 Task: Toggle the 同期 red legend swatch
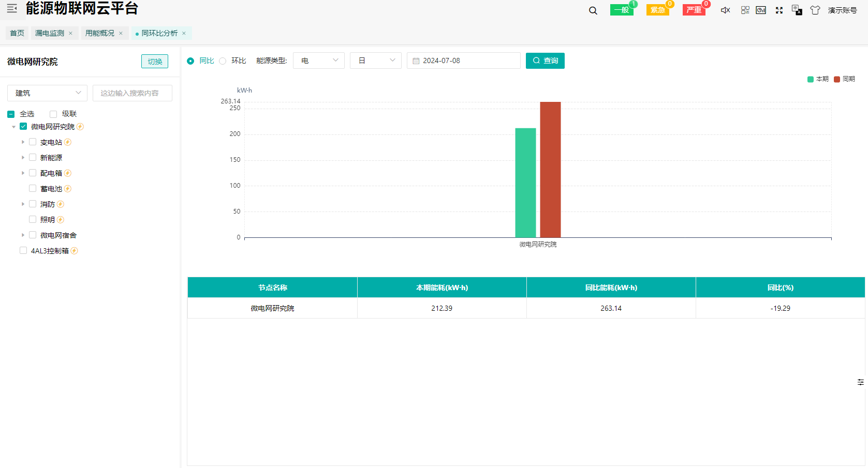tap(837, 79)
